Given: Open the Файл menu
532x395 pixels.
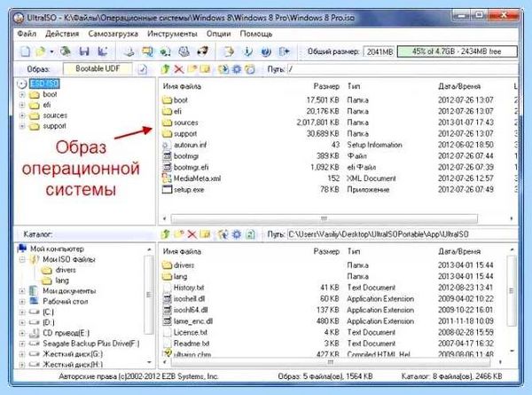Looking at the screenshot, I should point(27,34).
